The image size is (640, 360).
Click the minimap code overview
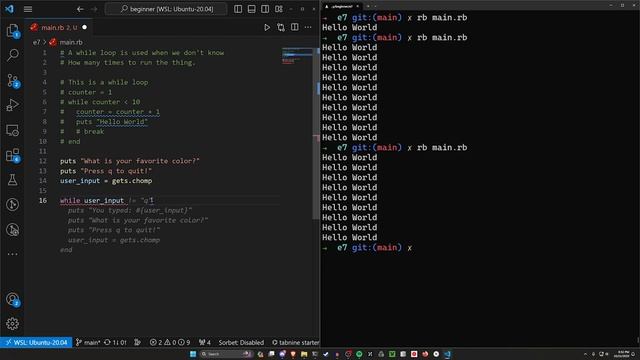[x=297, y=56]
